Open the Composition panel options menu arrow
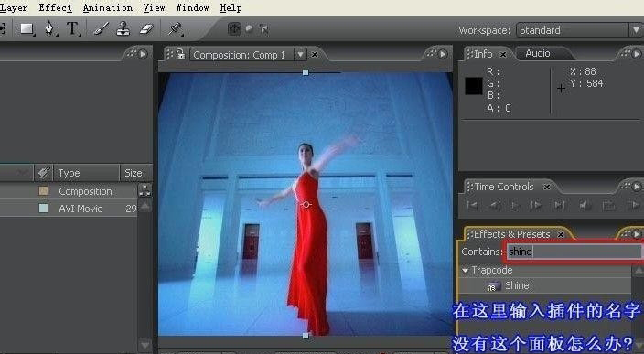The image size is (644, 354). tap(443, 54)
